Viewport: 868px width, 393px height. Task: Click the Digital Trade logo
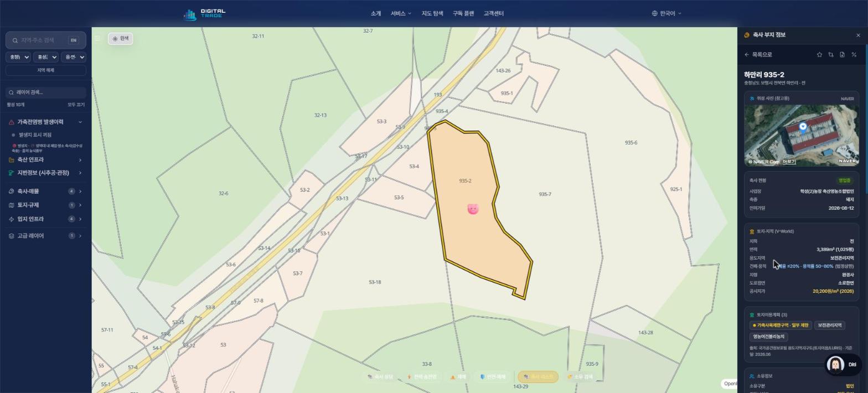point(204,13)
